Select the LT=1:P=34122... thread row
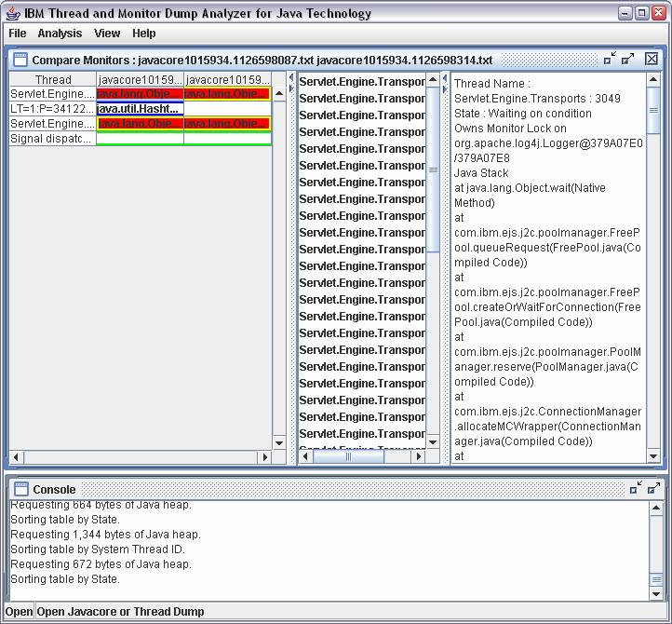 (x=52, y=109)
